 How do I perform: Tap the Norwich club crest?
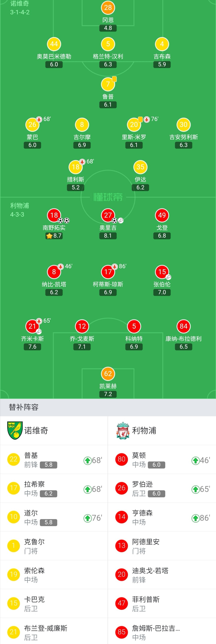pyautogui.click(x=15, y=431)
